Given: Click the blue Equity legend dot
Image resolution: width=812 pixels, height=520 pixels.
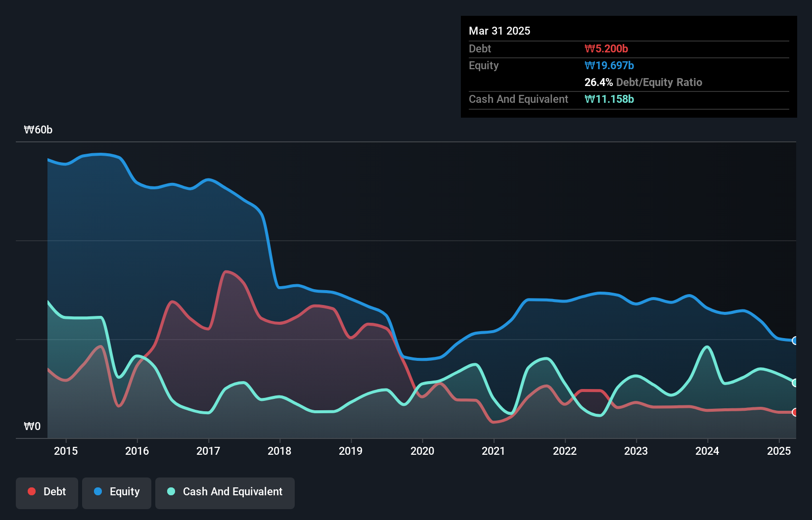Looking at the screenshot, I should pos(97,492).
